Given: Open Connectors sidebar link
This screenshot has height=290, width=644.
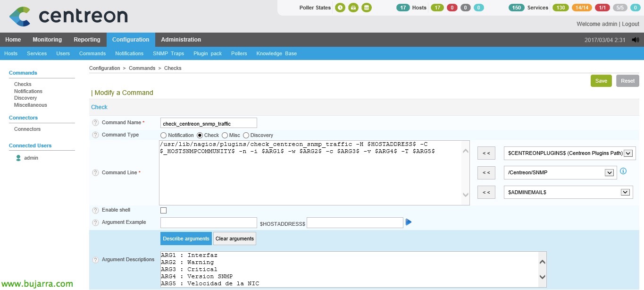Looking at the screenshot, I should (27, 129).
